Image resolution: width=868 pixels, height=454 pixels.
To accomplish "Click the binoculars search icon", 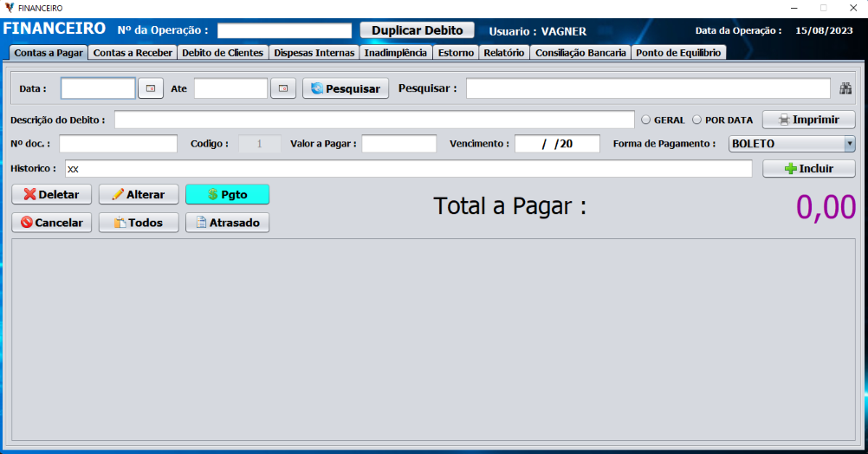I will coord(846,88).
